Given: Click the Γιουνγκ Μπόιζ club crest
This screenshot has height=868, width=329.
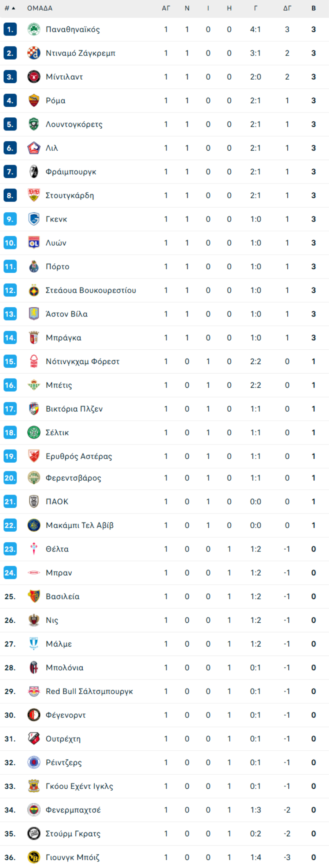Looking at the screenshot, I should tap(34, 857).
